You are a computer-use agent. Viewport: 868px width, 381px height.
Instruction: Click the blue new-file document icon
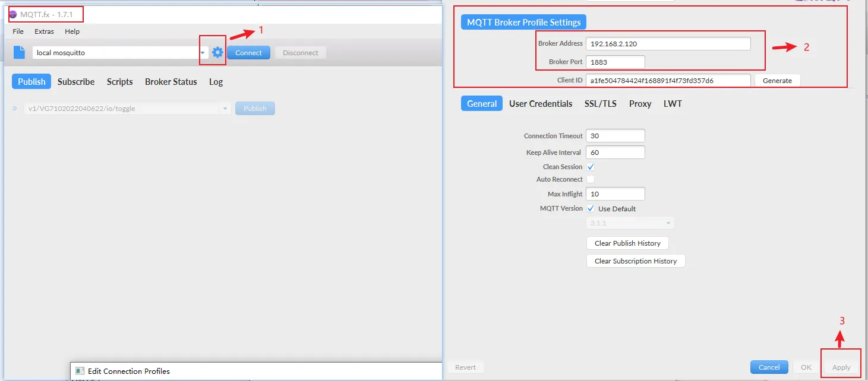coord(19,52)
